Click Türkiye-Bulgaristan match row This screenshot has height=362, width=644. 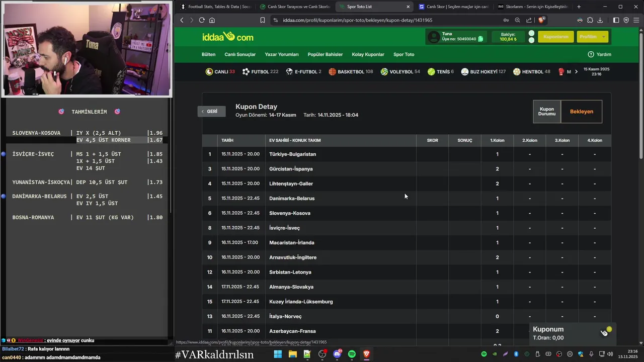point(407,154)
